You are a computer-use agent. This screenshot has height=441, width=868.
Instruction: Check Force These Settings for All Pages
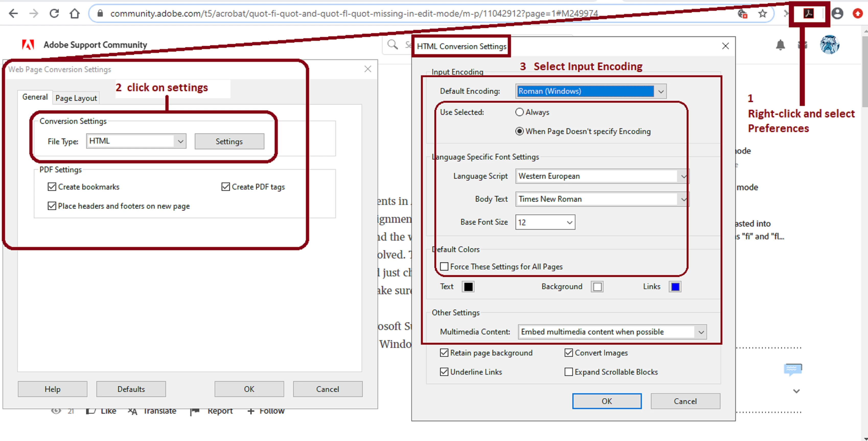tap(444, 267)
